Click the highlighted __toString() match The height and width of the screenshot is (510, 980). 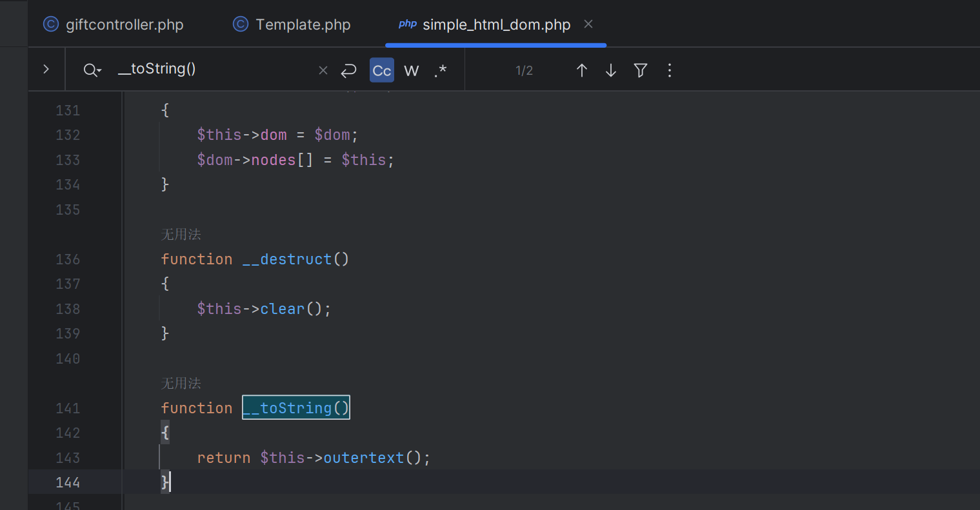coord(296,407)
